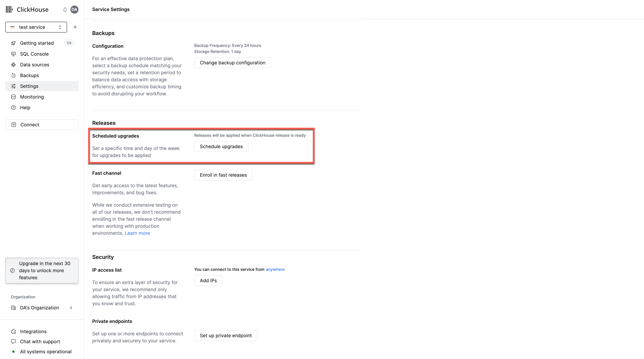Select Integrations menu item
The image size is (644, 359).
[x=33, y=331]
